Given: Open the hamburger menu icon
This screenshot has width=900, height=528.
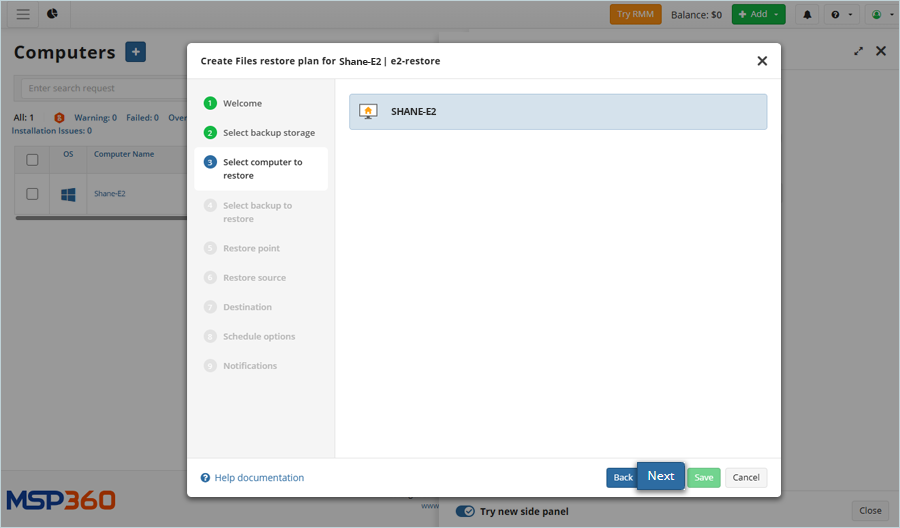Looking at the screenshot, I should (23, 14).
